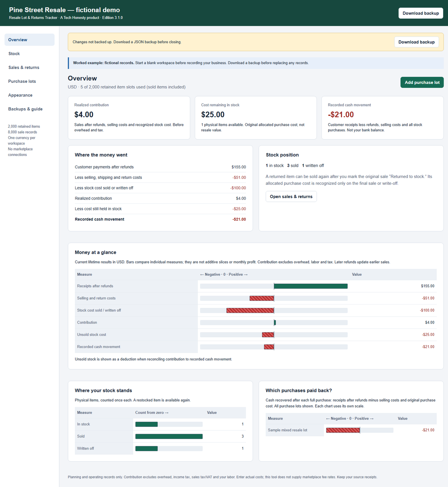Click the "Where the money went" heading
Image resolution: width=448 pixels, height=487 pixels.
[101, 155]
